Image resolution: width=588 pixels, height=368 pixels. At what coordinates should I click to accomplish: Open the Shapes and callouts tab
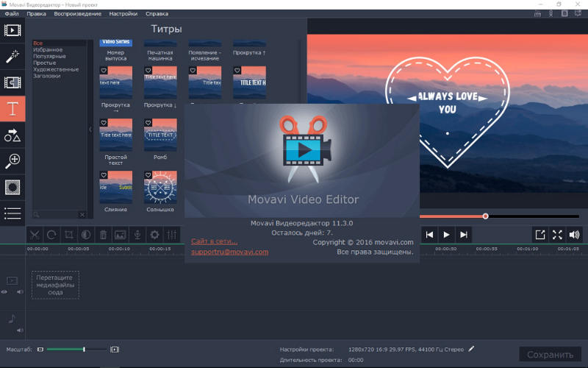pyautogui.click(x=12, y=135)
